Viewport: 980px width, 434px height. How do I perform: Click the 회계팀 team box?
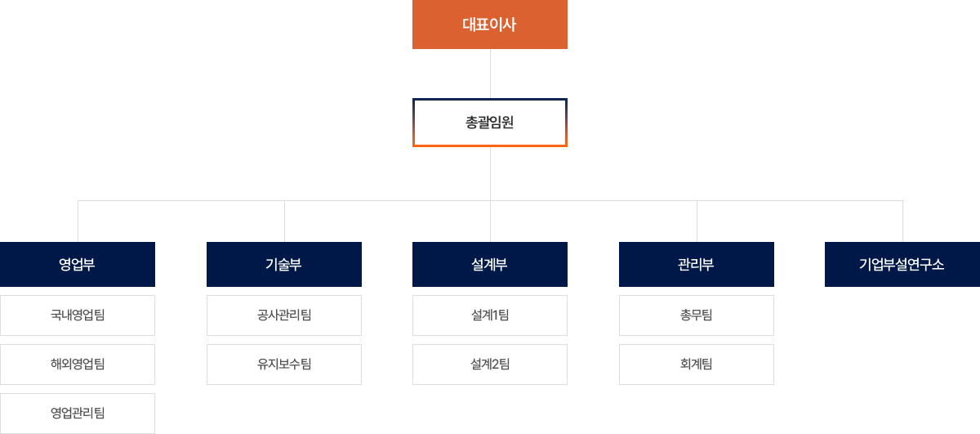point(697,365)
